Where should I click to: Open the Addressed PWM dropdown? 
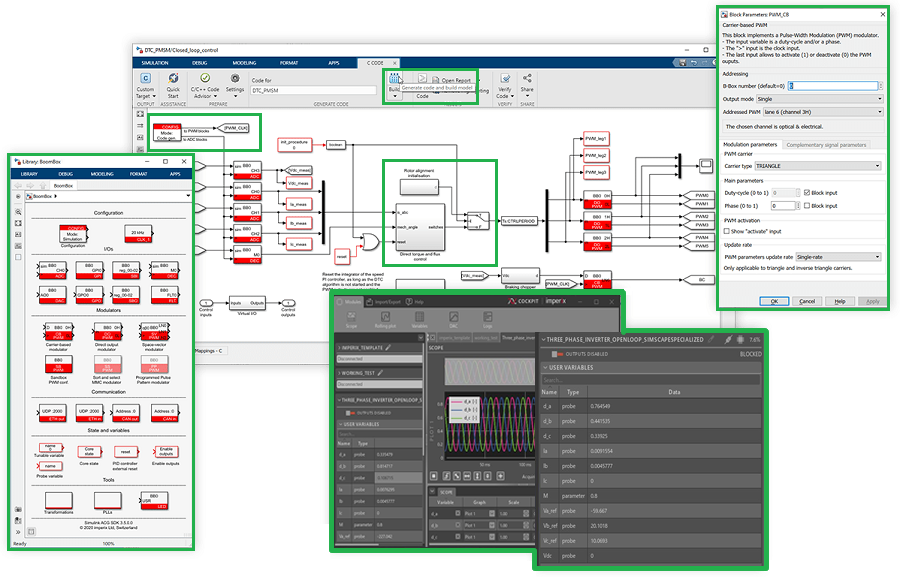coord(823,112)
